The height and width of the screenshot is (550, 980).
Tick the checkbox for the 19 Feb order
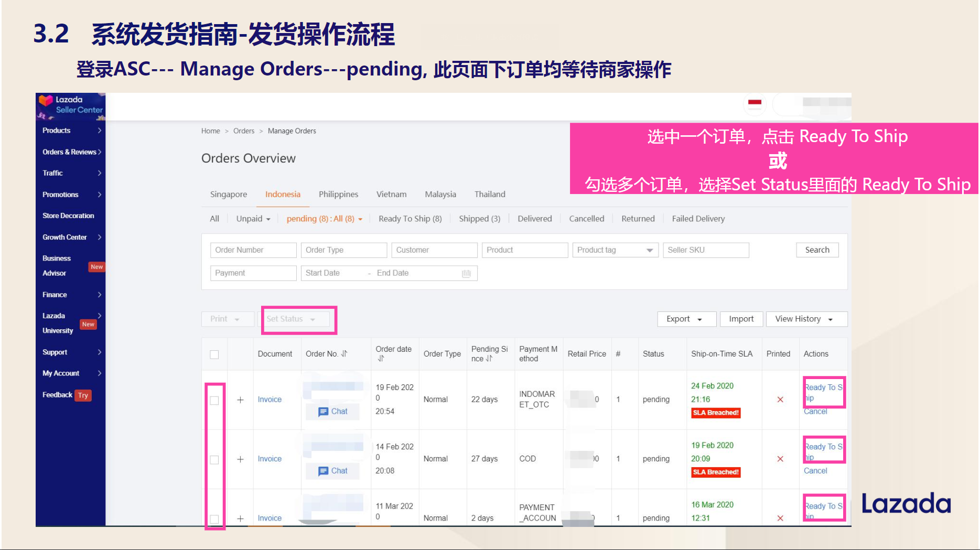pyautogui.click(x=214, y=401)
